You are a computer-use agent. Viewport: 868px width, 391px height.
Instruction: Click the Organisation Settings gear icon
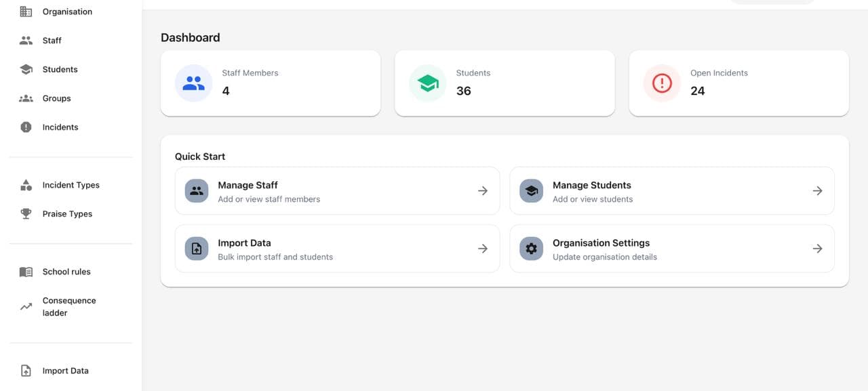click(531, 248)
